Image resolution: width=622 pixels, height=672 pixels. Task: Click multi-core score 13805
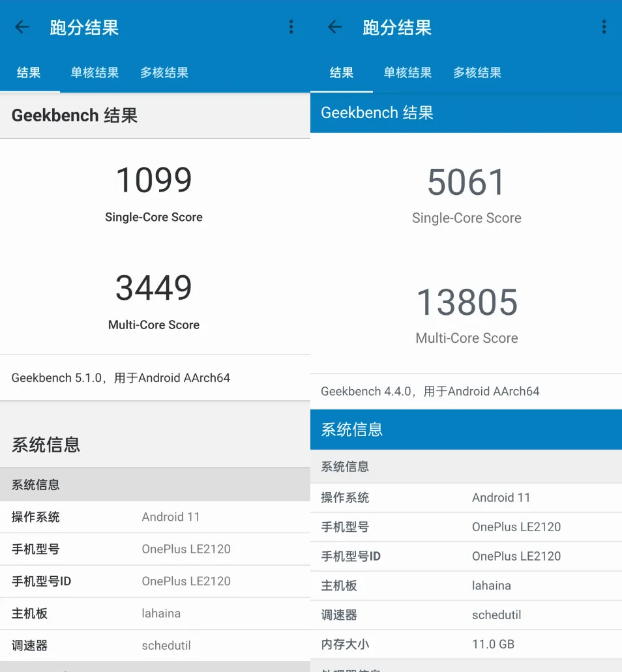(x=467, y=302)
